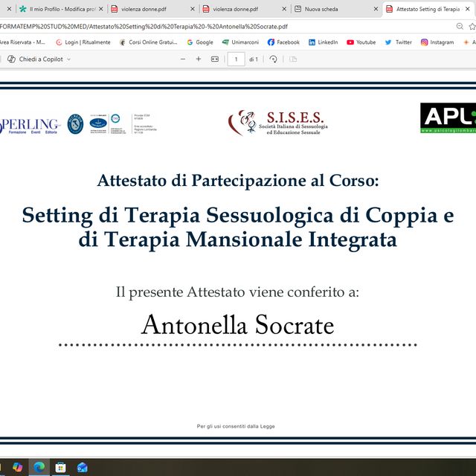476x476 pixels.
Task: Close the second violenza donne.pdf tab
Action: 284,9
